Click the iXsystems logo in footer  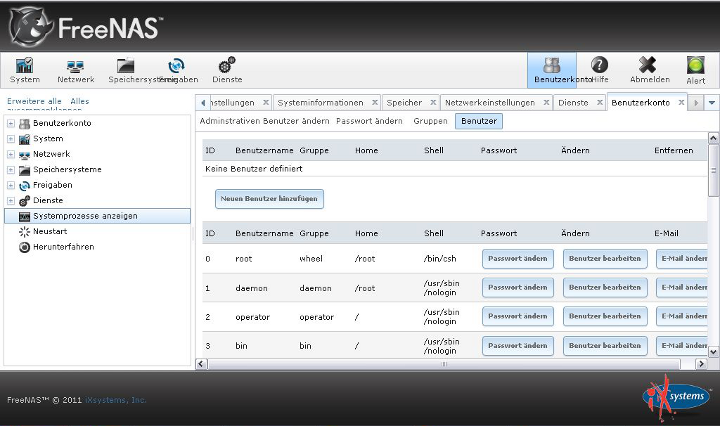pyautogui.click(x=675, y=398)
